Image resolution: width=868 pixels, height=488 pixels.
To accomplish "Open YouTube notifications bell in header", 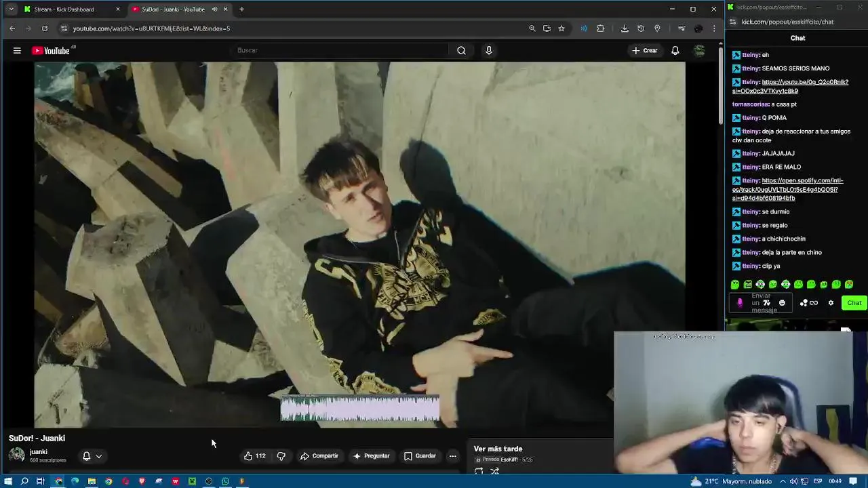I will 675,50.
